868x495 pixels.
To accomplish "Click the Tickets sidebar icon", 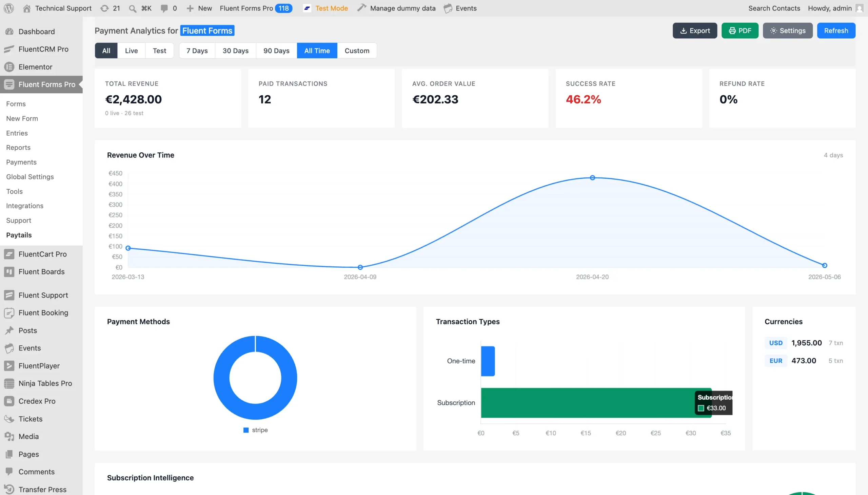I will pyautogui.click(x=9, y=419).
